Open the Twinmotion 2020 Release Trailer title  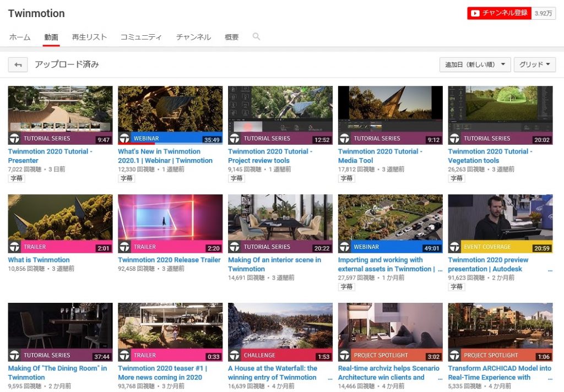coord(169,260)
